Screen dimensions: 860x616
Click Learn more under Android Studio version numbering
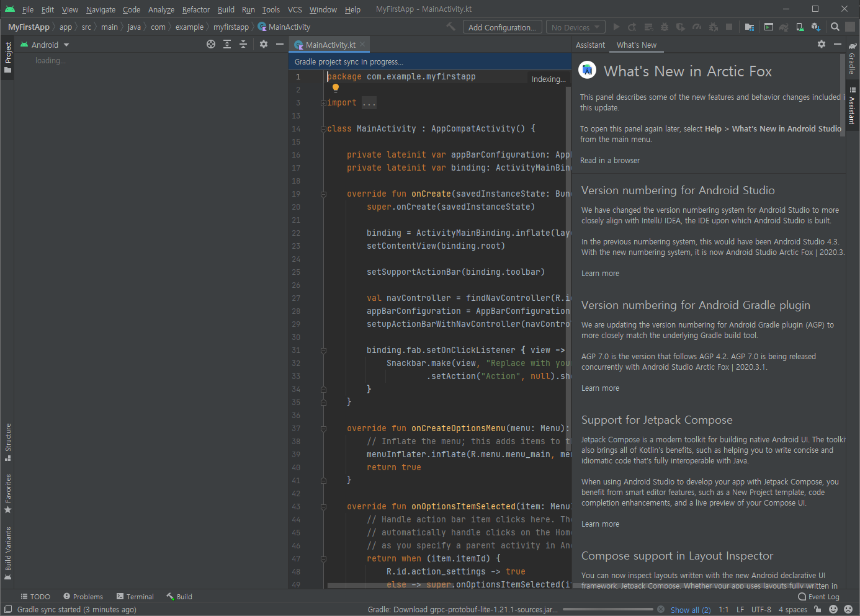pyautogui.click(x=600, y=273)
